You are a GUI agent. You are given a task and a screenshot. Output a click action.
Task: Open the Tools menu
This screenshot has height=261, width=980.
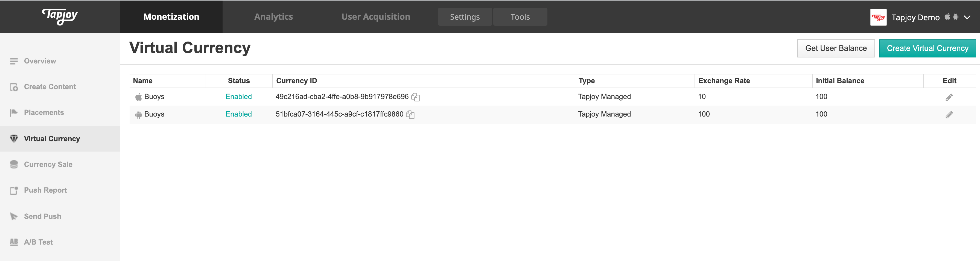[x=520, y=17]
